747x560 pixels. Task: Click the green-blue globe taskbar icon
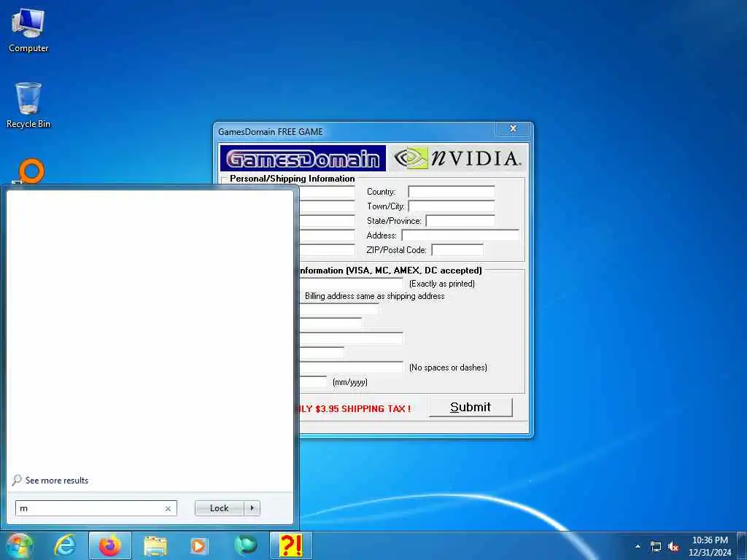pyautogui.click(x=245, y=545)
